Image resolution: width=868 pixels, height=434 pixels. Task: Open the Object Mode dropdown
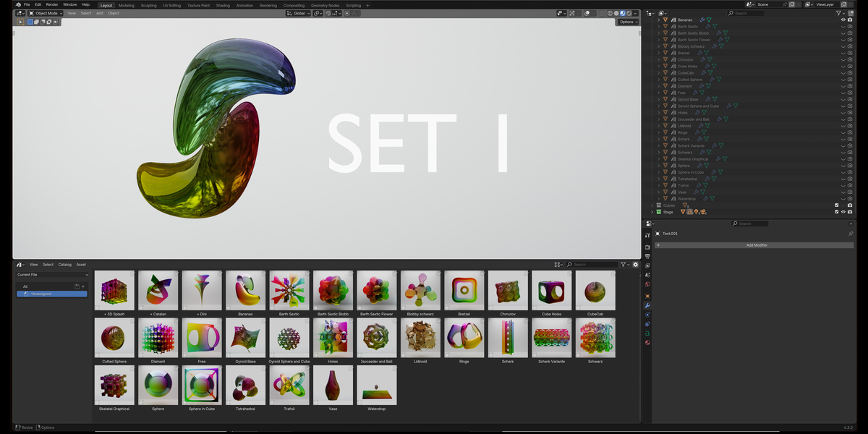tap(46, 13)
